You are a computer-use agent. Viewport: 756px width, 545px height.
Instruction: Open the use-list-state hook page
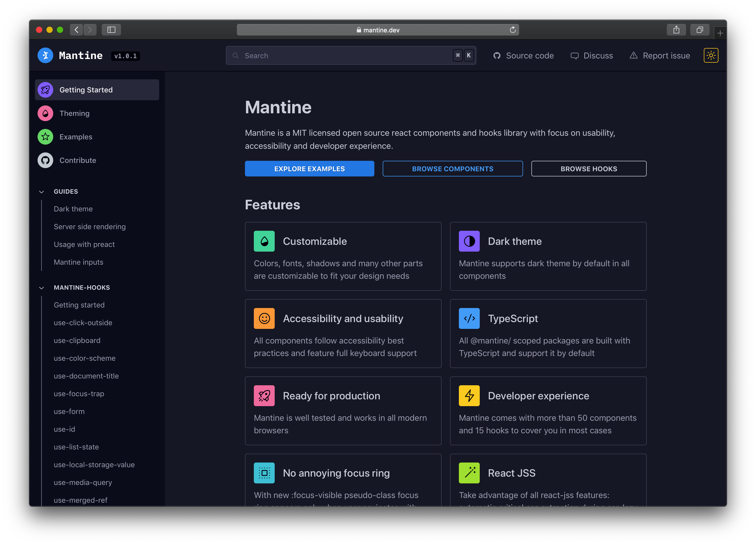click(76, 447)
